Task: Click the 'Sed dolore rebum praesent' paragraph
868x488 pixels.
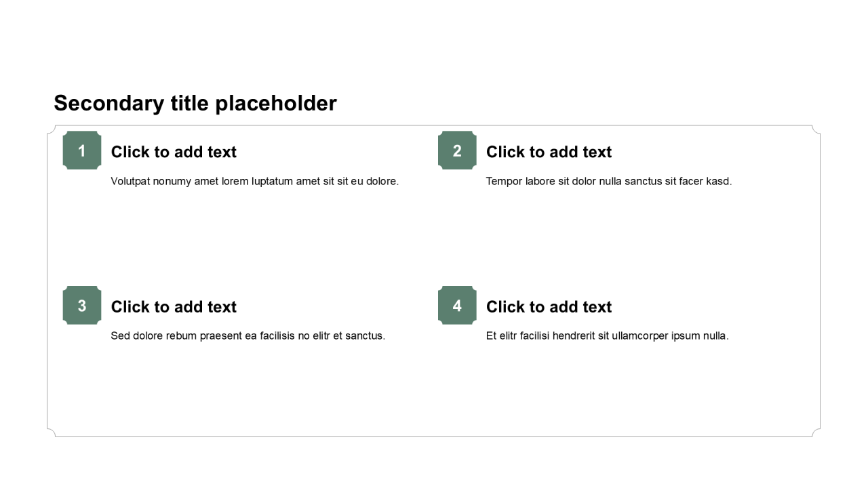Action: [x=248, y=335]
